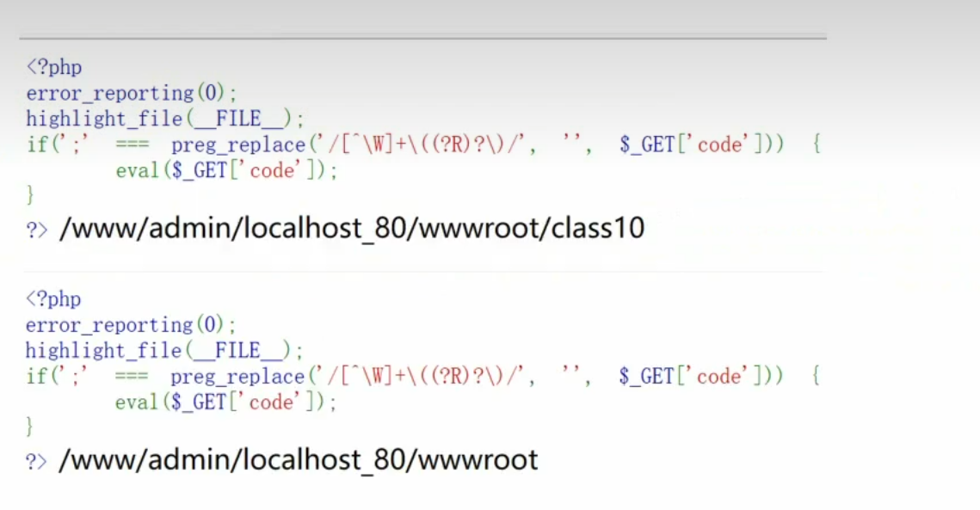
Task: Click $_GET['code'] on the first block's if line
Action: pyautogui.click(x=695, y=144)
